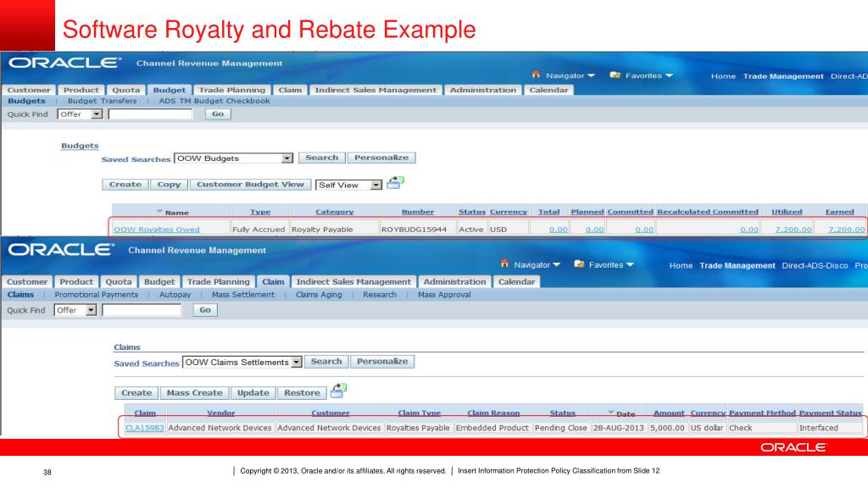Click the claim amount 5,000.00
This screenshot has width=868, height=488.
coord(667,428)
